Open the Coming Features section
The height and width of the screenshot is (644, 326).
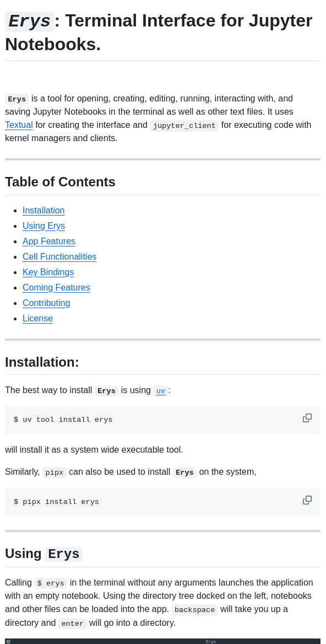pos(56,287)
